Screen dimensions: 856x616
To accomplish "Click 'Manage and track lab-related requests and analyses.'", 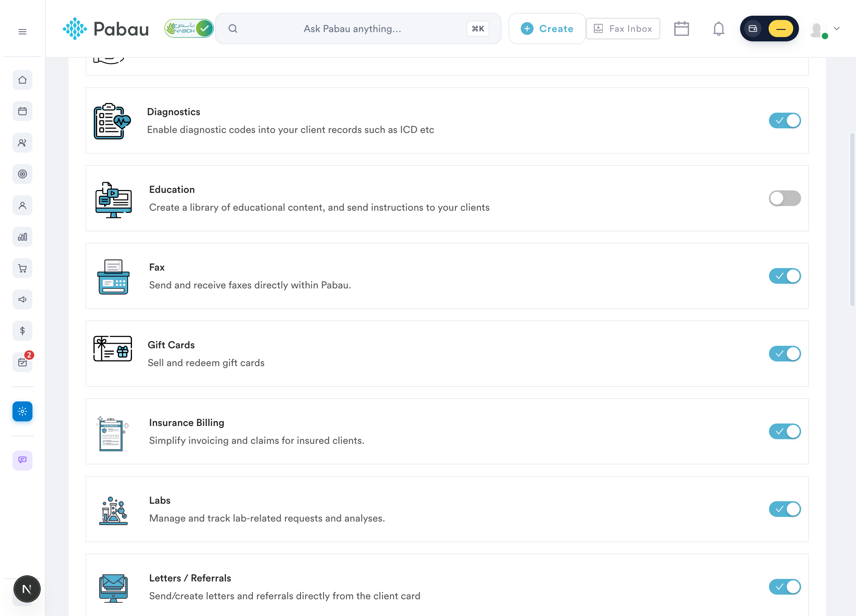I will [267, 518].
